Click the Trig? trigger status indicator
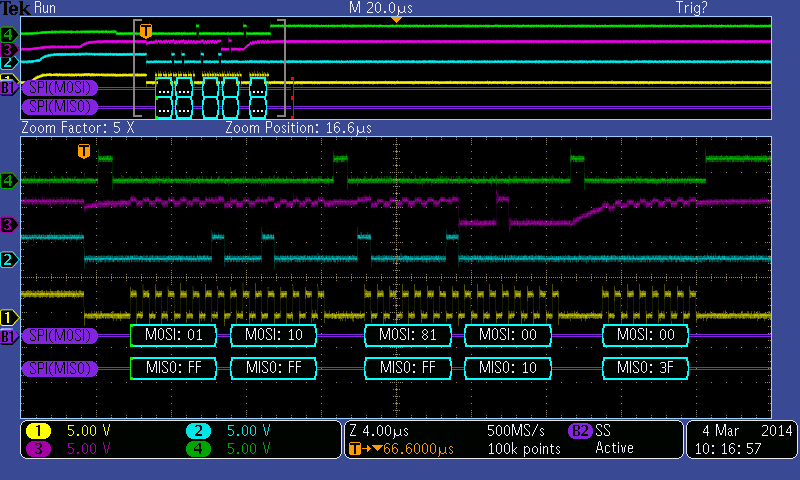Image resolution: width=800 pixels, height=480 pixels. 691,8
